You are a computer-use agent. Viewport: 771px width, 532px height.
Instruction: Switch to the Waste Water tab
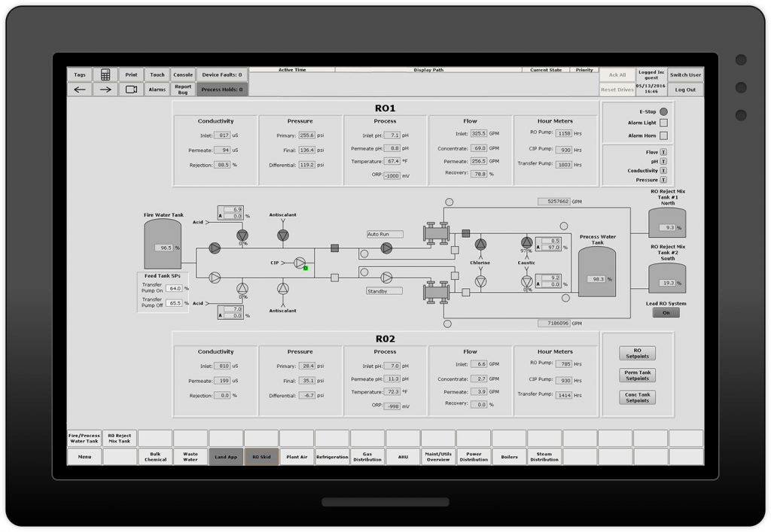tap(190, 457)
